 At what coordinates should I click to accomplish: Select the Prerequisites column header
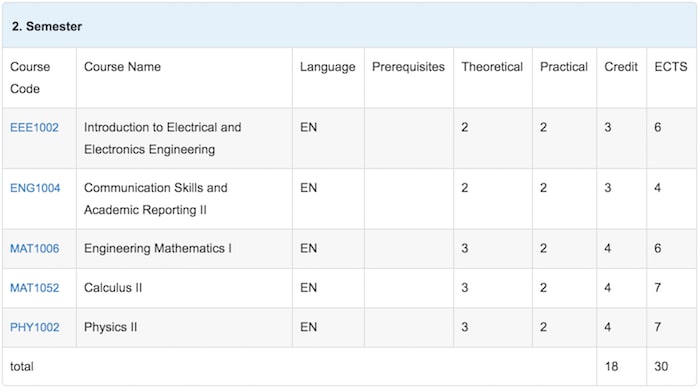click(408, 67)
